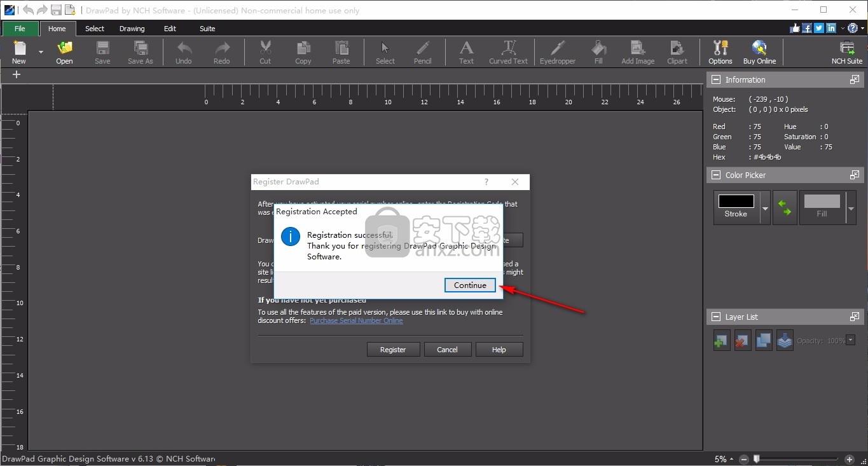Image resolution: width=868 pixels, height=466 pixels.
Task: Undock the Color Picker panel
Action: click(855, 175)
